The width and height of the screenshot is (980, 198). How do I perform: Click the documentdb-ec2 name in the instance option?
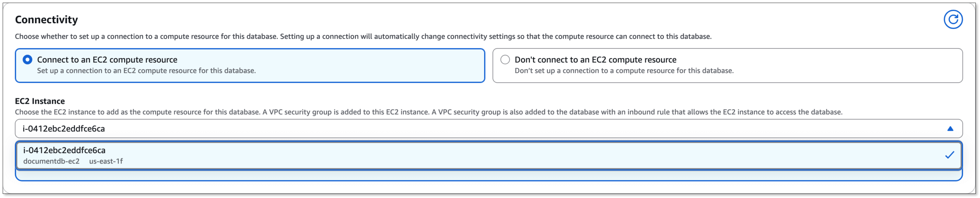(51, 161)
